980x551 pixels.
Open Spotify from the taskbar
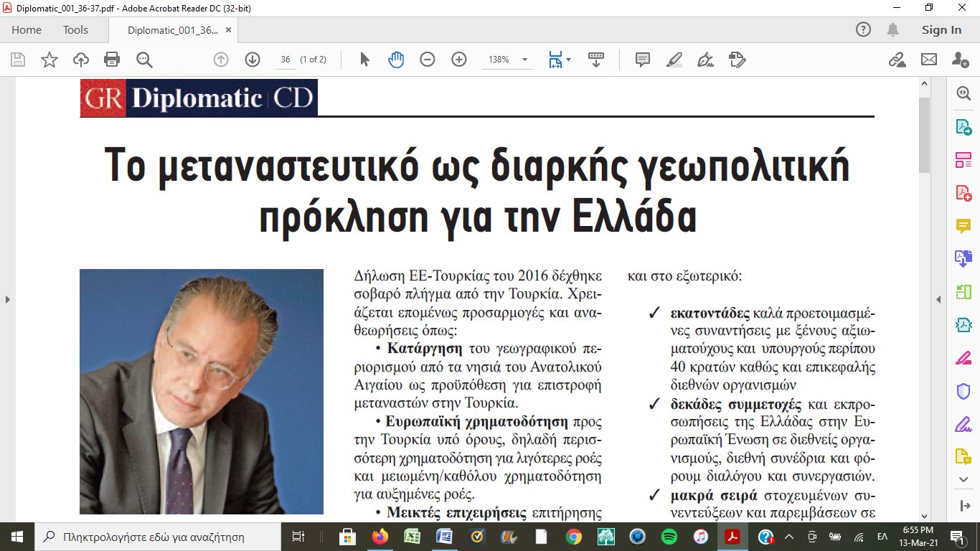click(669, 537)
